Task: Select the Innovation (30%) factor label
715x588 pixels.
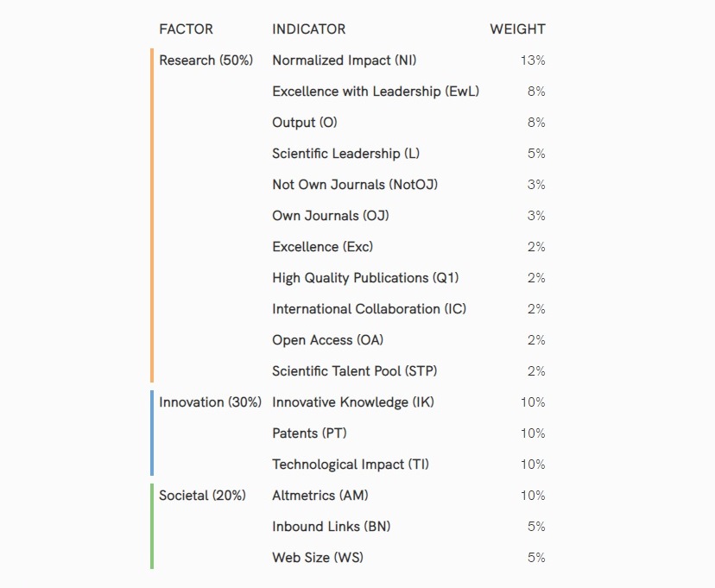Action: click(210, 402)
